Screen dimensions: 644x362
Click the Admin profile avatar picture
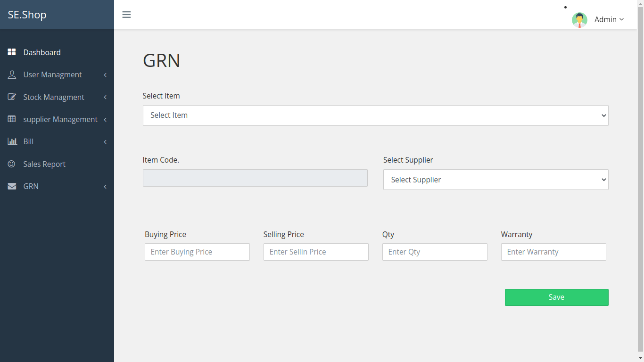tap(579, 19)
